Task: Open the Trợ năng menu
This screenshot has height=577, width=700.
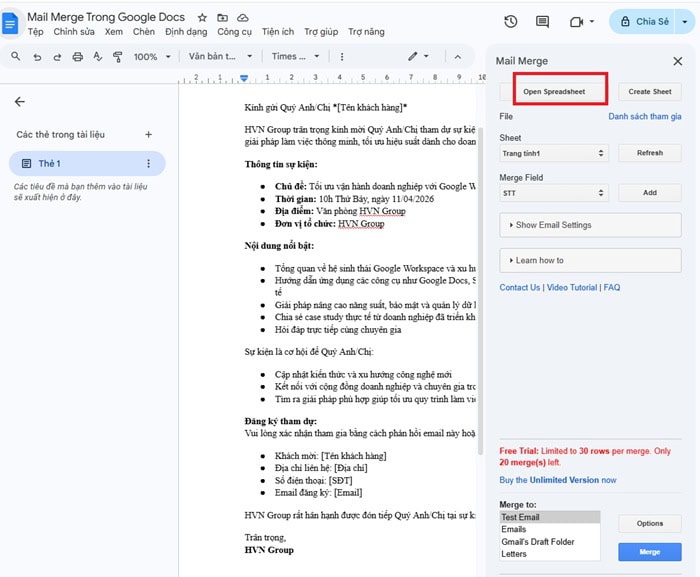Action: [366, 32]
